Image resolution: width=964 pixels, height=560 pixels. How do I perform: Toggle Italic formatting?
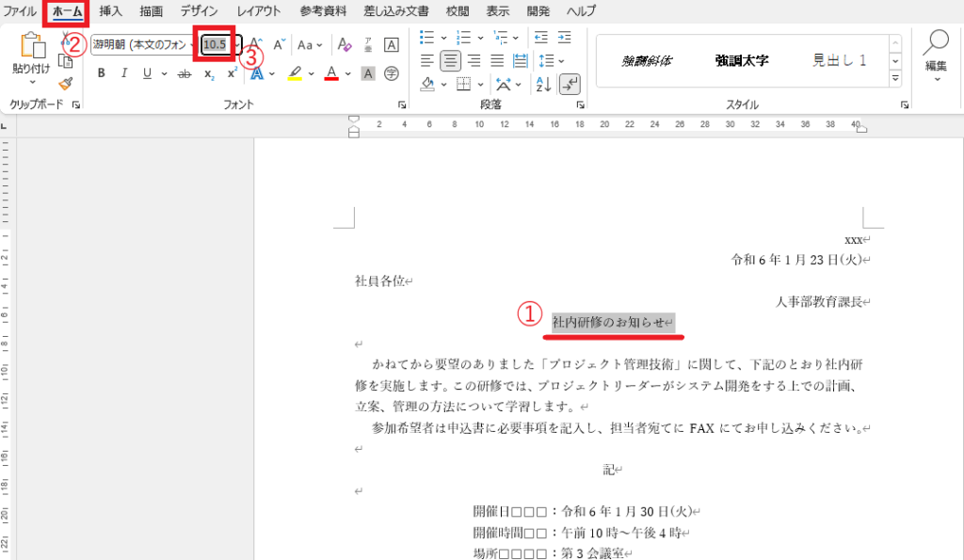[124, 73]
